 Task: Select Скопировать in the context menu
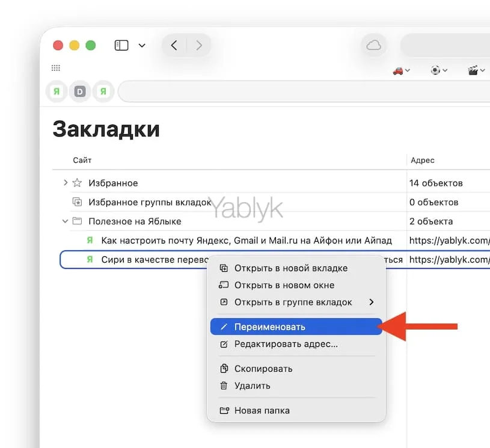coord(265,369)
